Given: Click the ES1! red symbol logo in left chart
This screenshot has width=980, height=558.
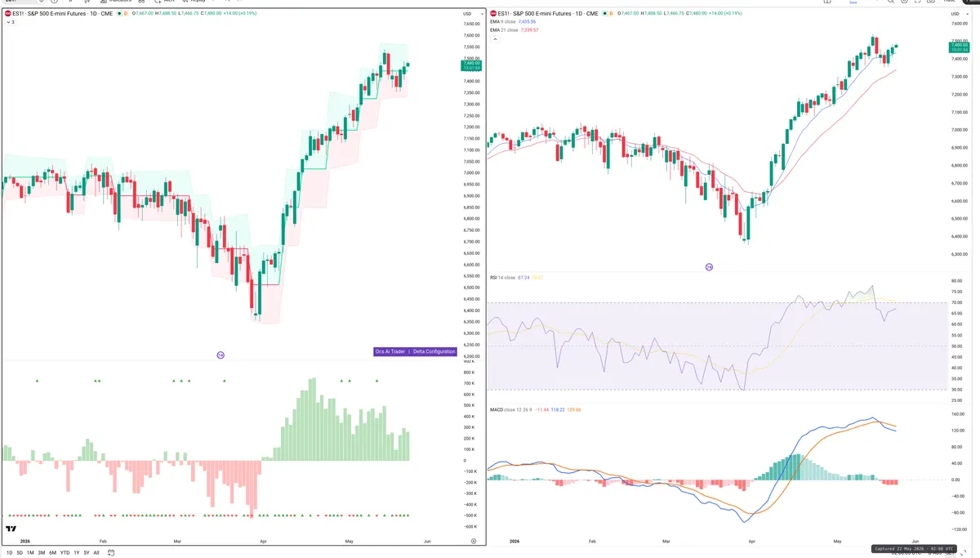Looking at the screenshot, I should (x=7, y=14).
